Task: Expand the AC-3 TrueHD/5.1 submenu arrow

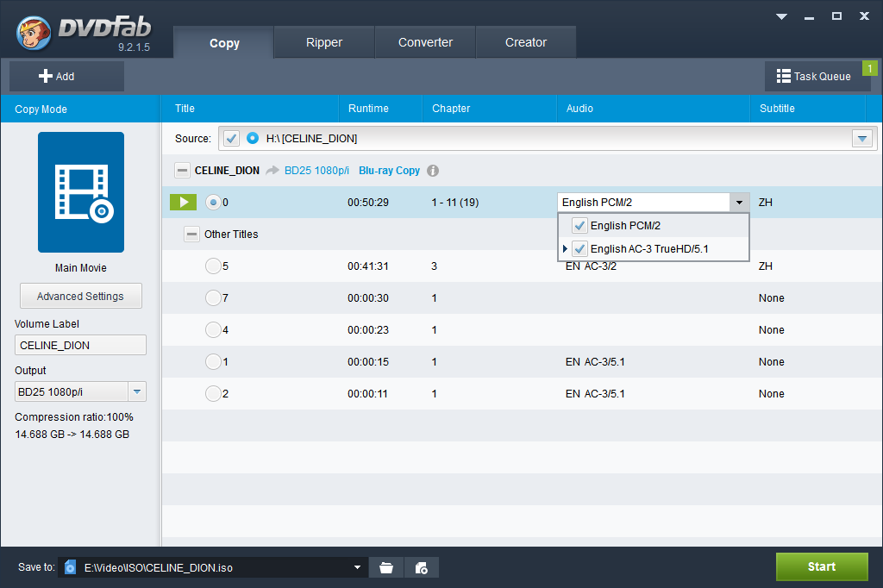Action: (565, 249)
